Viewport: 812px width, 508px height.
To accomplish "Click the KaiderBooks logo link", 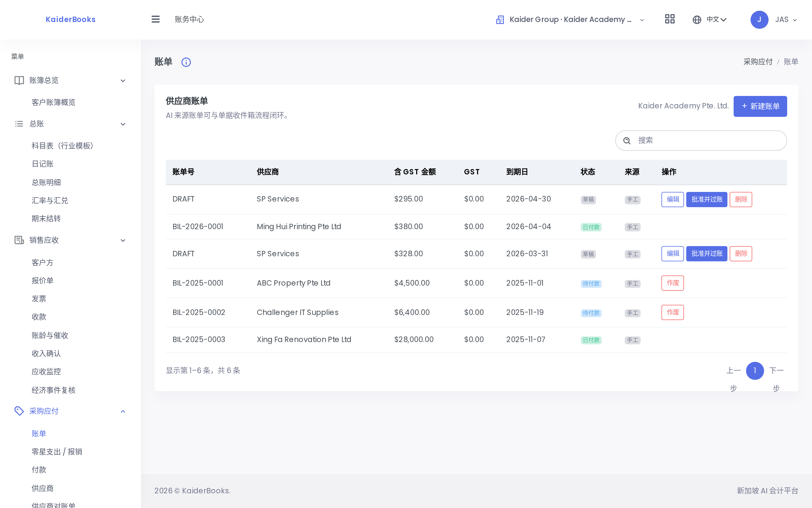I will tap(70, 19).
